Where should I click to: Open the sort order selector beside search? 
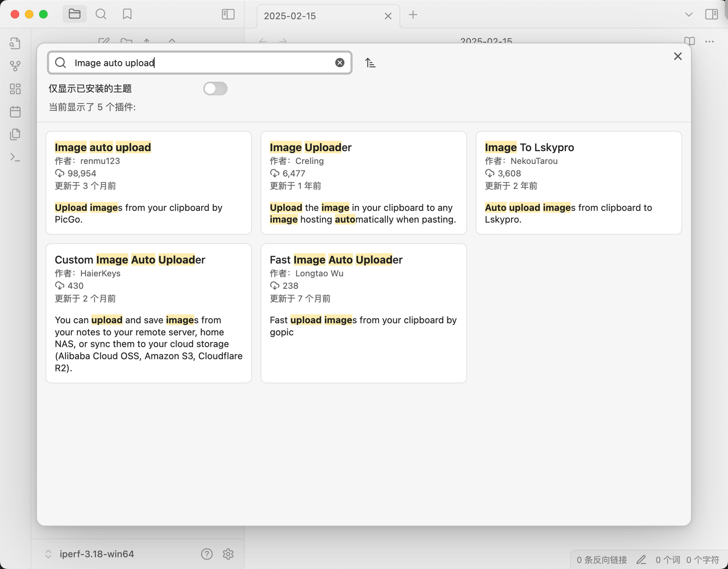(x=370, y=62)
